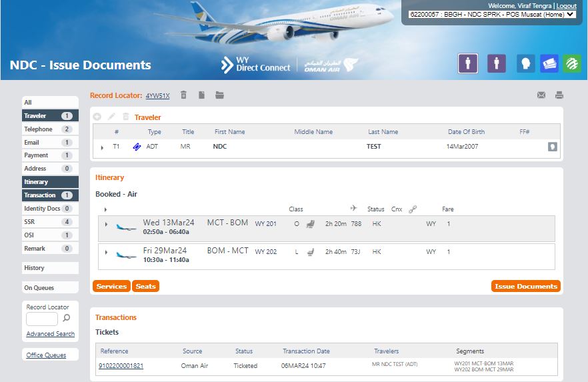The image size is (588, 382).
Task: Expand the MCT - BOM flight segment
Action: coord(106,225)
